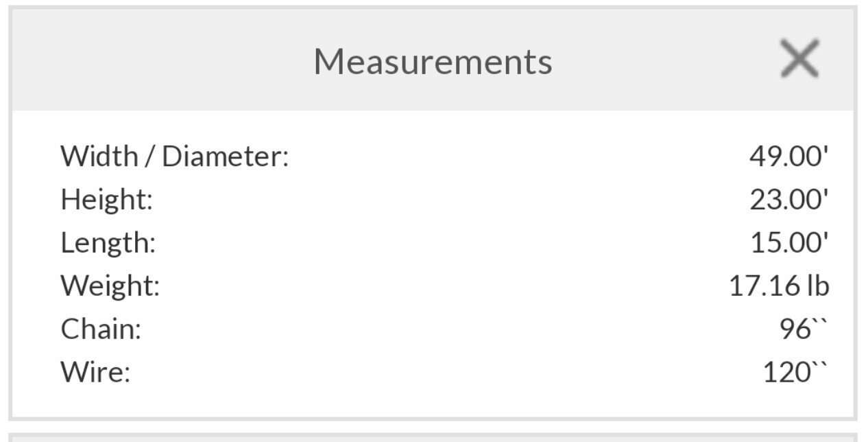Select the 17.16 number in the Weight row
The height and width of the screenshot is (442, 868).
(x=763, y=286)
